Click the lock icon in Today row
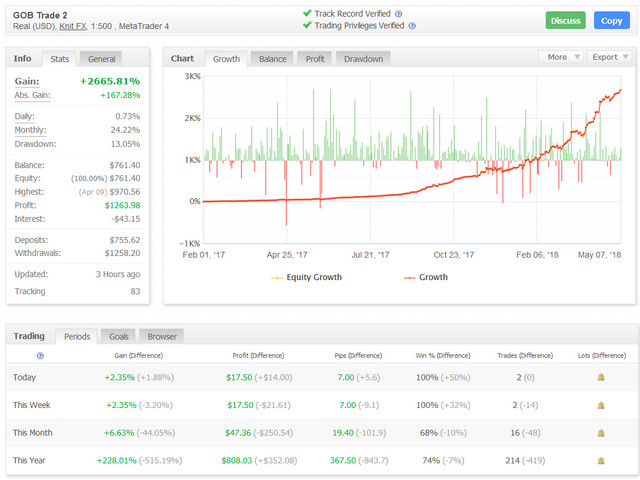 point(601,377)
